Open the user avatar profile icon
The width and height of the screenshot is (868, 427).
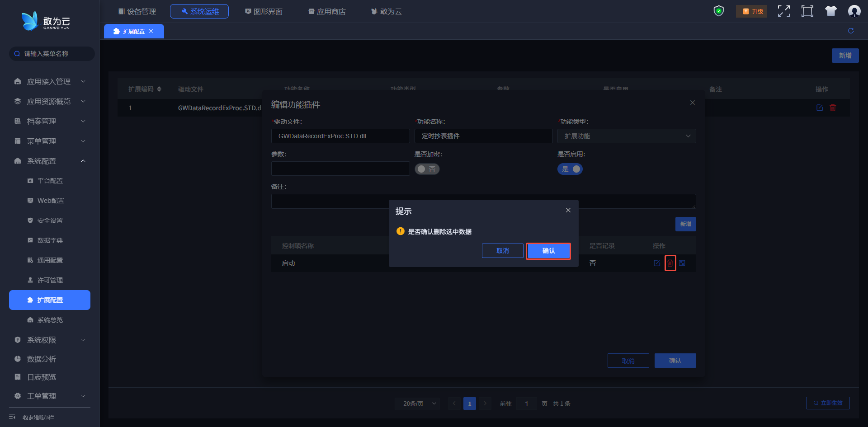pos(854,11)
